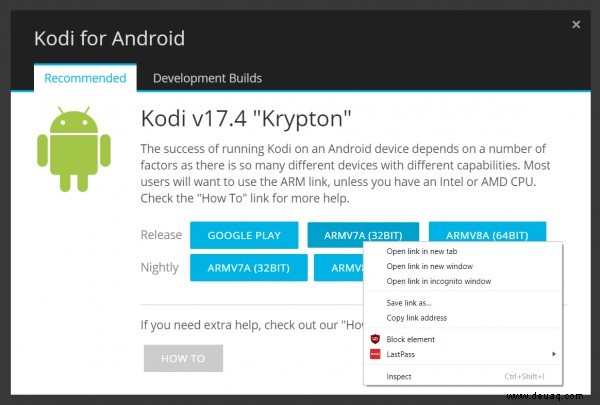Open the How To help button
The image size is (600, 405).
[183, 358]
